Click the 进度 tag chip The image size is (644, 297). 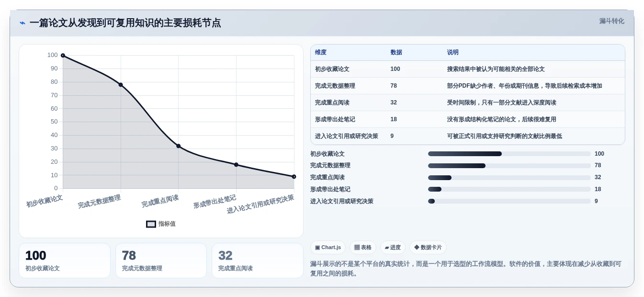click(x=393, y=248)
